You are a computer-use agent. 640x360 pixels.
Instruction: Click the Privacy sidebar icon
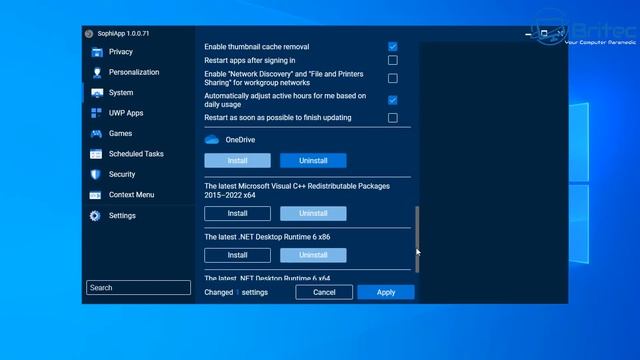(x=97, y=52)
